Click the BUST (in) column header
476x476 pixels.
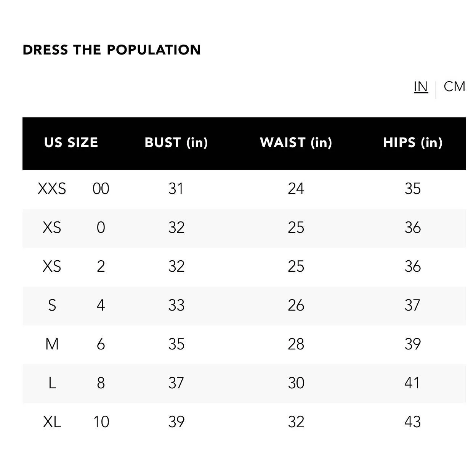(x=176, y=143)
